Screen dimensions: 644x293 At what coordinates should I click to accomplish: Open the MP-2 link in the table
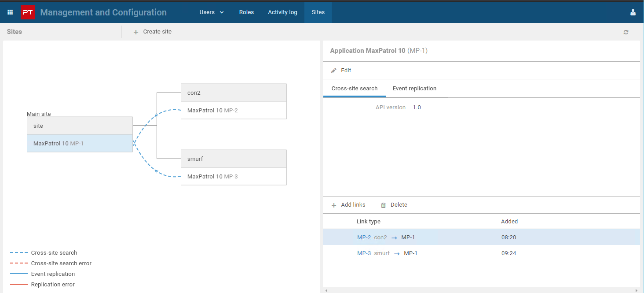pos(364,237)
